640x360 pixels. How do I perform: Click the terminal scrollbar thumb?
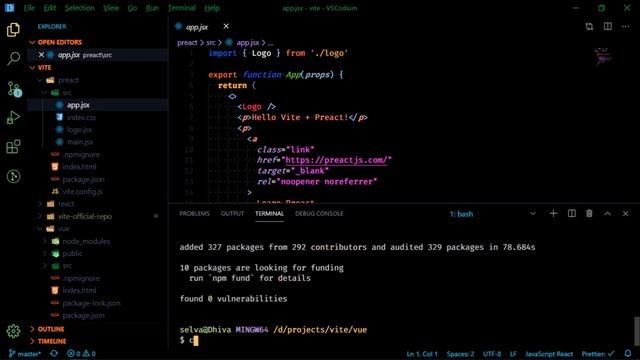637,331
